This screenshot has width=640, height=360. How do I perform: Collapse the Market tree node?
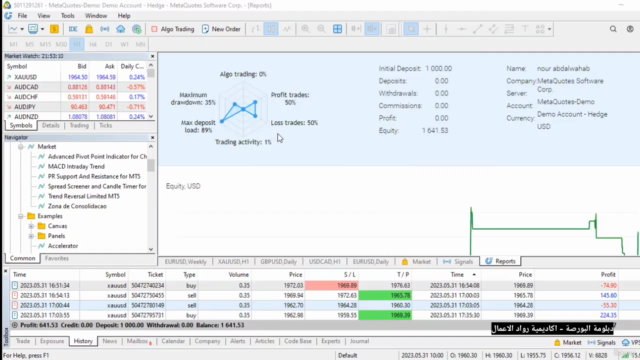point(20,147)
